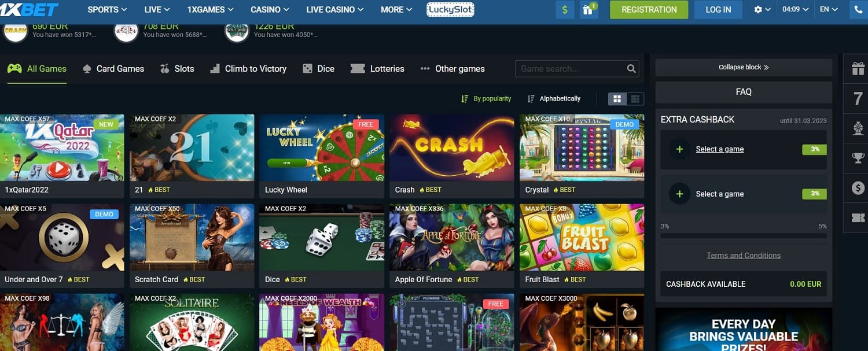
Task: Open the Fruit Blast game thumbnail
Action: click(582, 237)
